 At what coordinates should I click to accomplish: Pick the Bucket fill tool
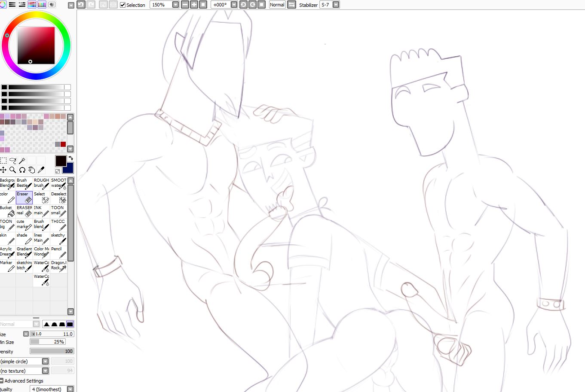[x=7, y=211]
